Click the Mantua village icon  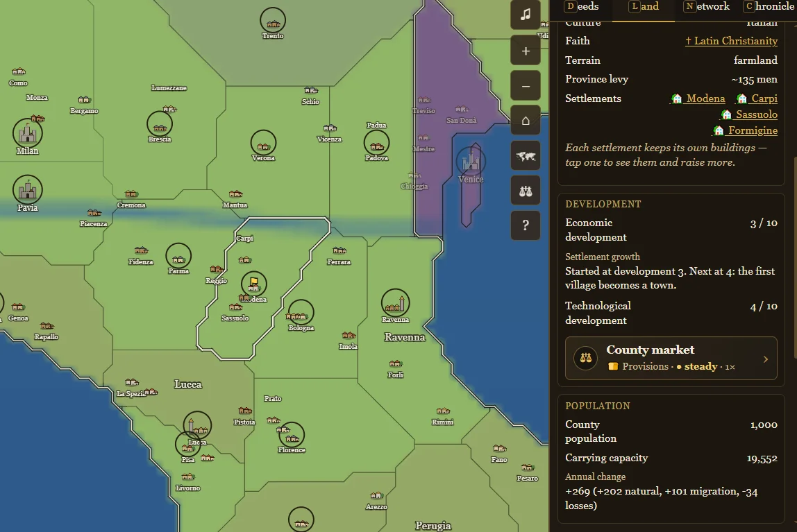click(235, 194)
